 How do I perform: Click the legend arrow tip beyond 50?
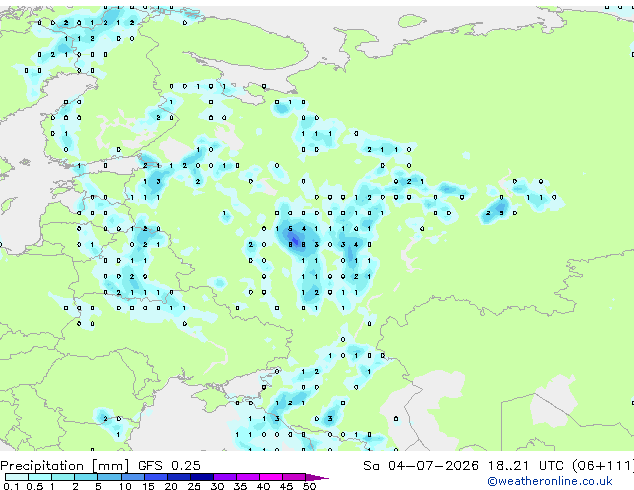pyautogui.click(x=317, y=477)
